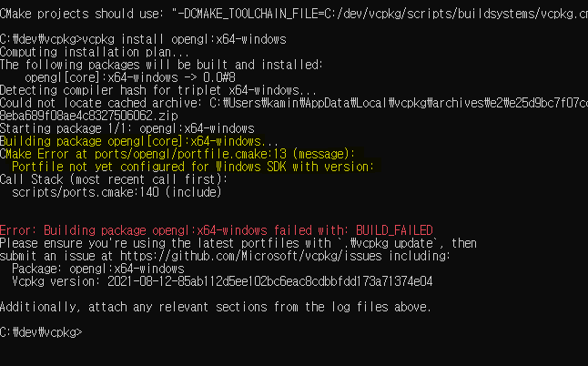
Task: Click the 'opengl[core]:x64-windows -> 0.0#8' entry
Action: pos(130,77)
